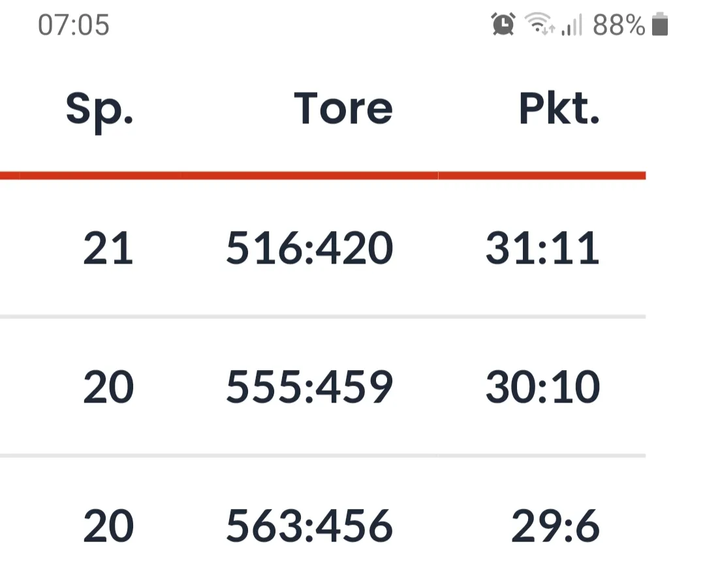Sort by the Sp. column header
This screenshot has height=588, width=705.
click(x=99, y=110)
